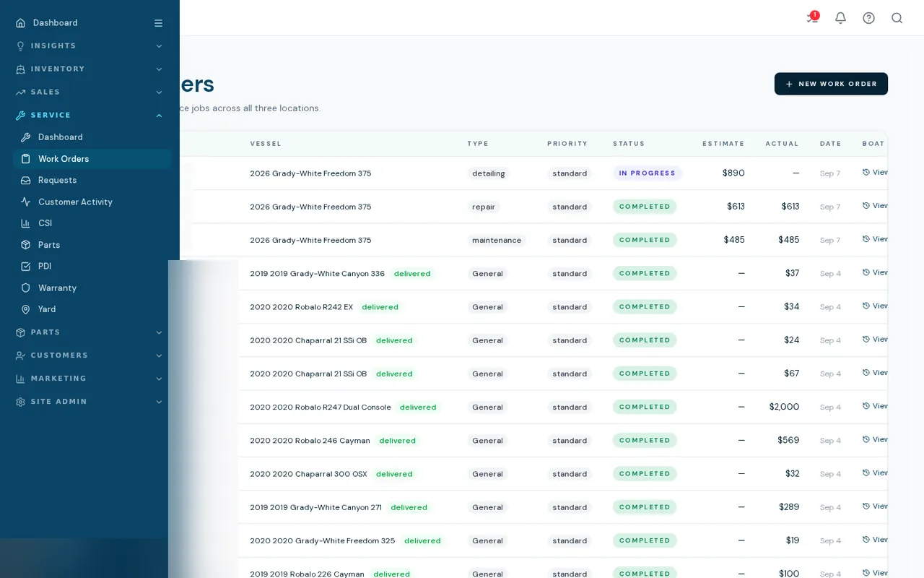Viewport: 924px width, 578px height.
Task: Click the Requests inbox icon
Action: [26, 181]
